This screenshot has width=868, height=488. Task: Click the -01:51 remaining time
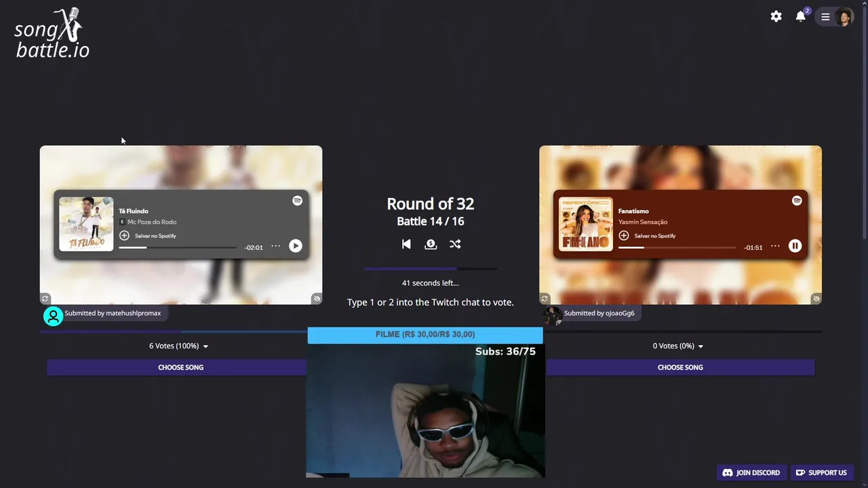pos(753,247)
